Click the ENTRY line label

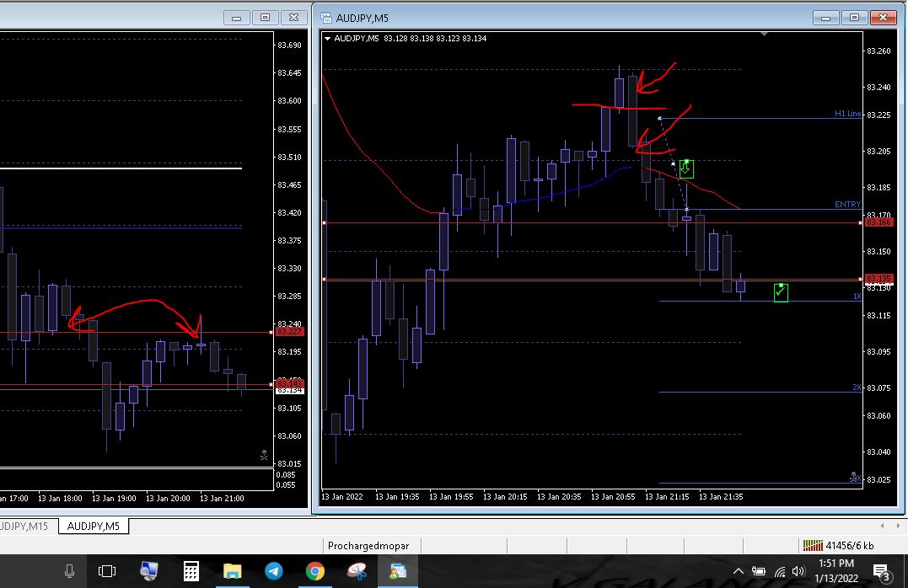[847, 205]
